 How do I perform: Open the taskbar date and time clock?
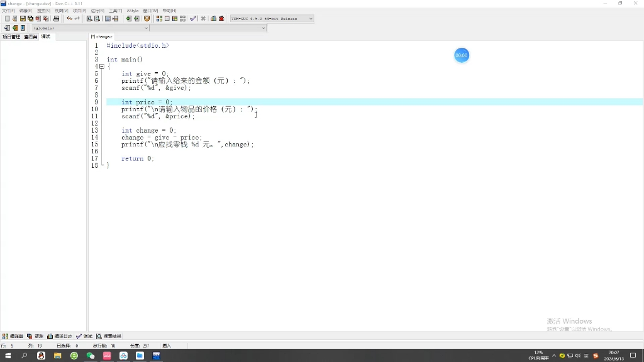tap(614, 356)
